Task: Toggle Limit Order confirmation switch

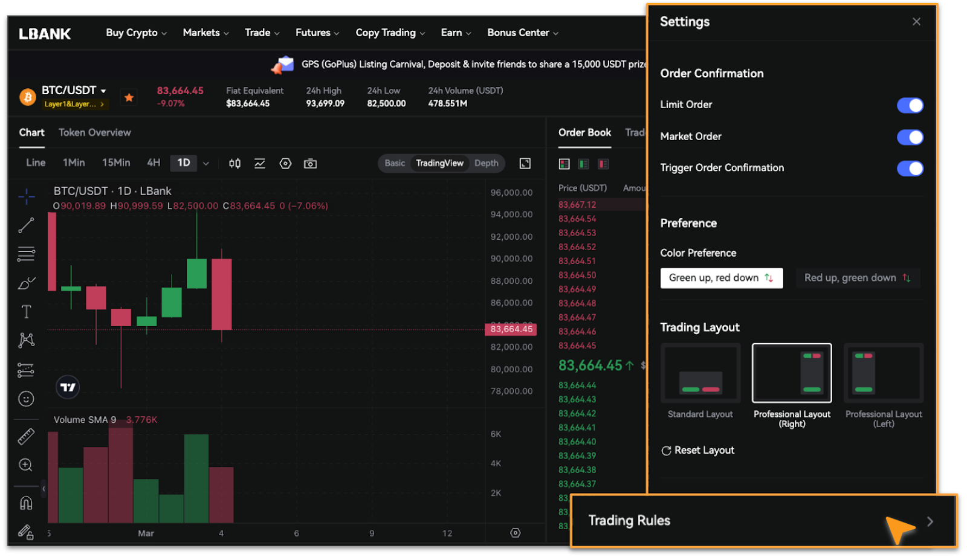Action: (910, 105)
